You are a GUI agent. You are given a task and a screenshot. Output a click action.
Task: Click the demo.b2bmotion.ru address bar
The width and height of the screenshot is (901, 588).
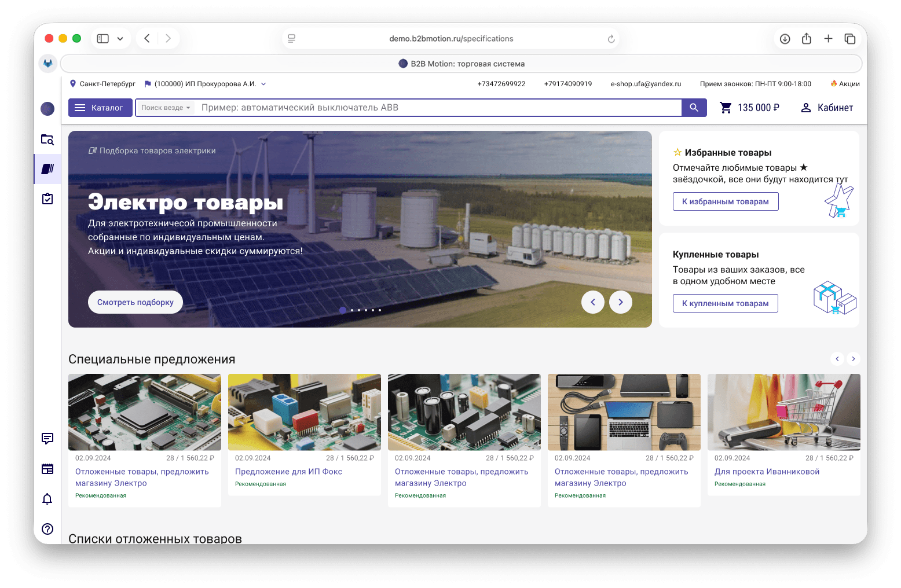[x=451, y=39]
